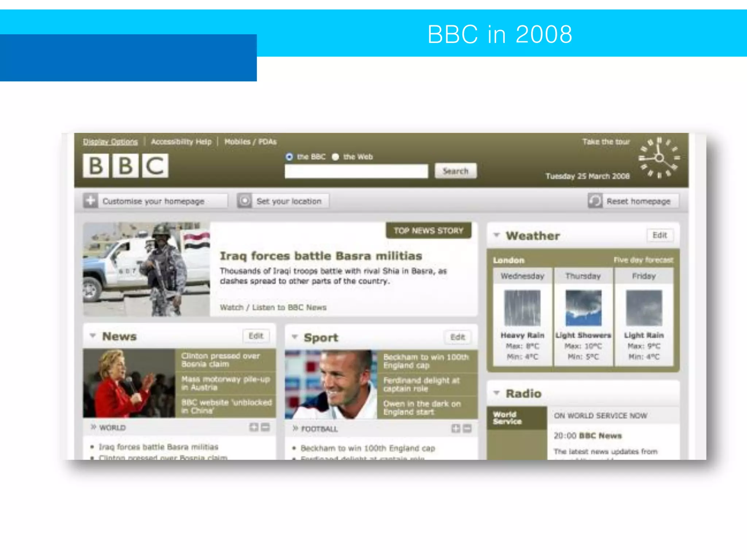Open Beckham to win 100th England cap bullet link

(x=368, y=448)
